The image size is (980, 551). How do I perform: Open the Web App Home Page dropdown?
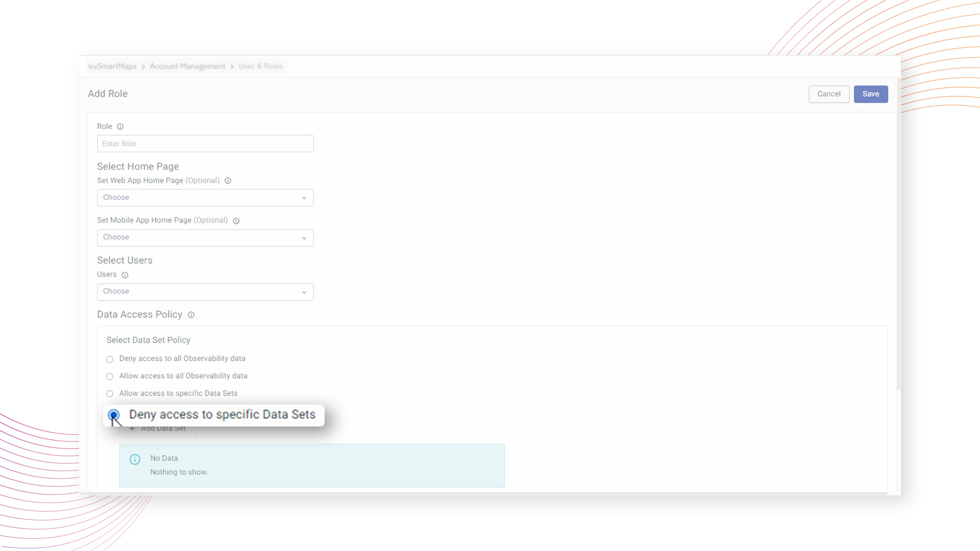click(x=205, y=197)
